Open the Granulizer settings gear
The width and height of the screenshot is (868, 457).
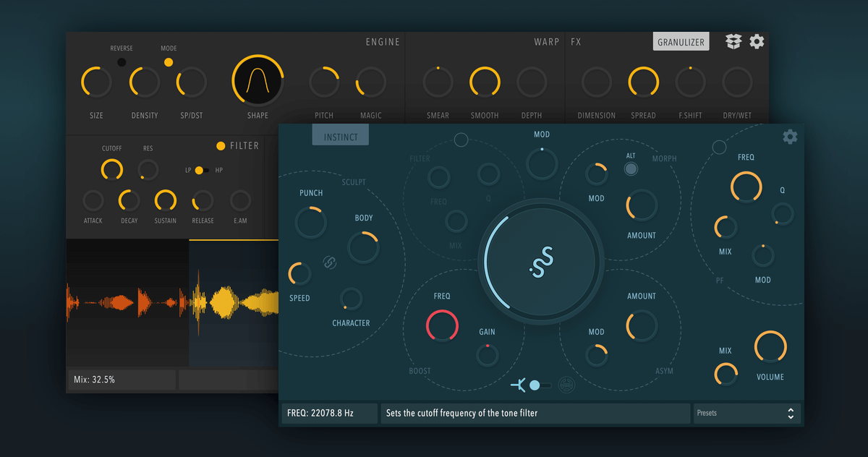757,42
